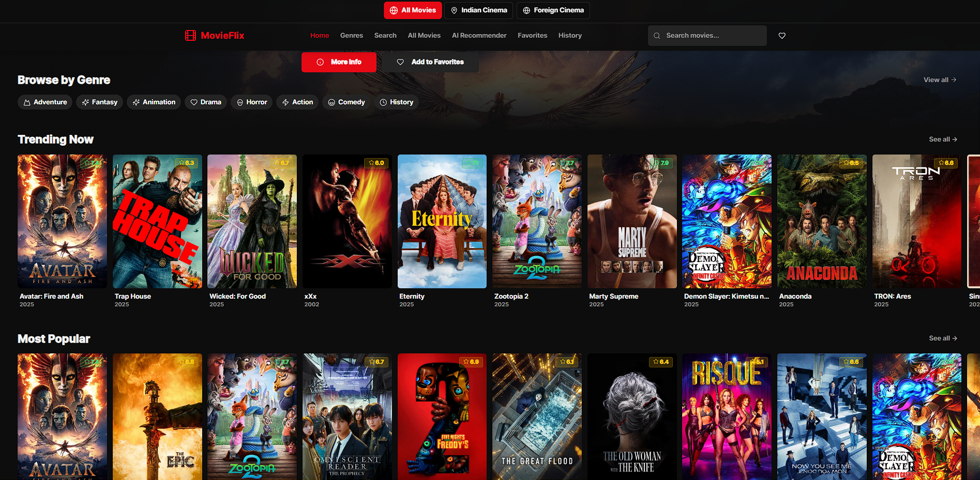Select the Fantasy genre chip
This screenshot has width=980, height=480.
coord(99,102)
